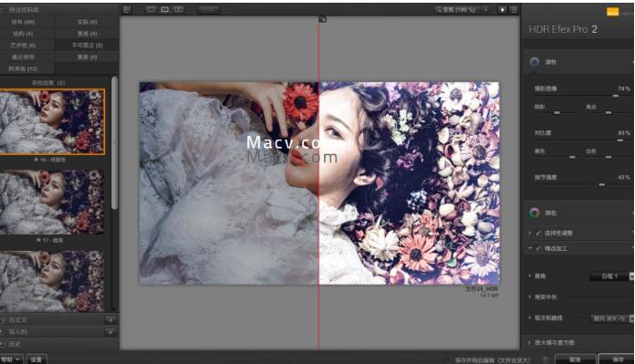Click the zoom magnifier 变焦 (100%) control
Screen dimensions: 635x364
(x=455, y=9)
